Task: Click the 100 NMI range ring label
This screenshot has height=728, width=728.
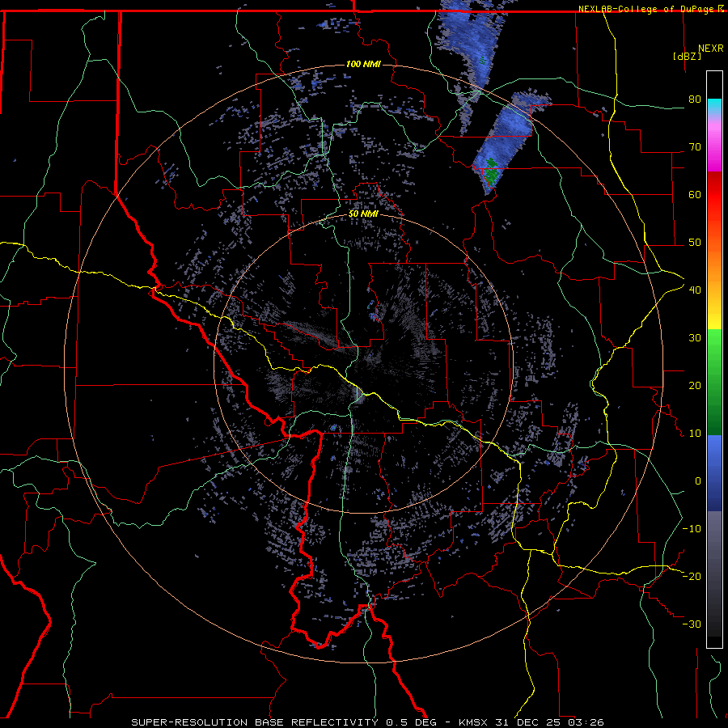Action: (x=363, y=64)
